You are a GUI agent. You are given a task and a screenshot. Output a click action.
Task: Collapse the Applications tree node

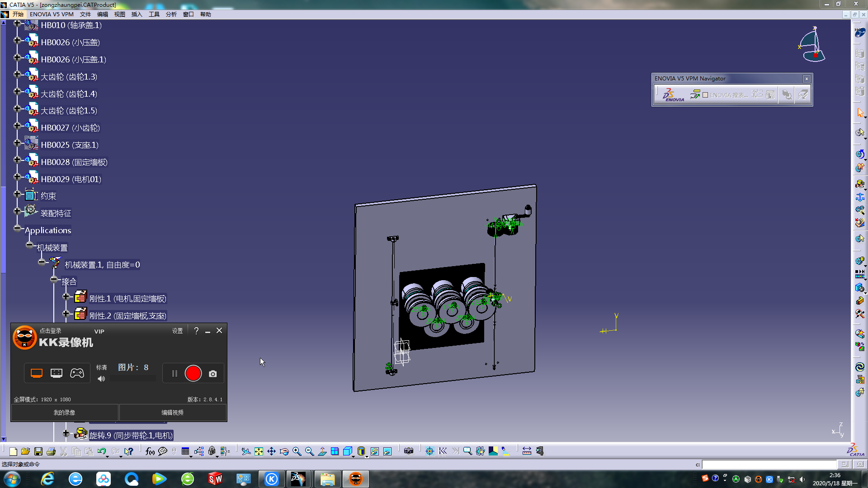pos(17,228)
